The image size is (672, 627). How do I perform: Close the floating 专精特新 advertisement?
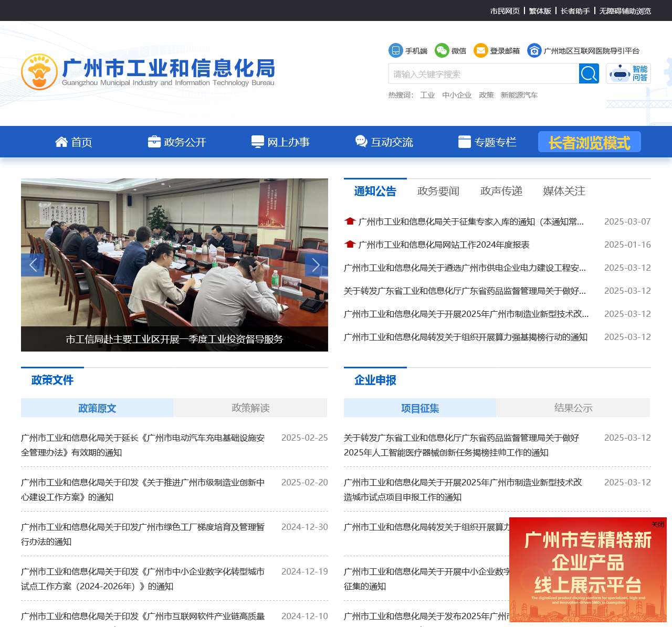pyautogui.click(x=658, y=525)
